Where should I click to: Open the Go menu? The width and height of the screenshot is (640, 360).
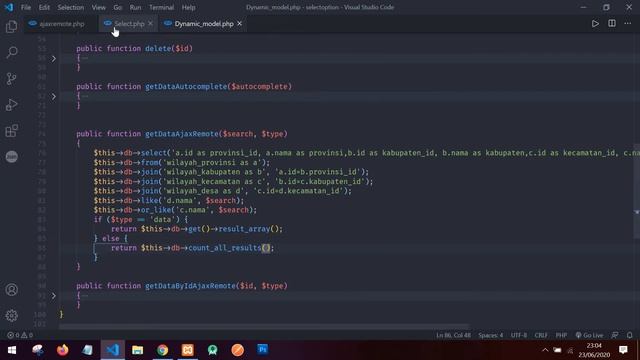click(x=118, y=7)
